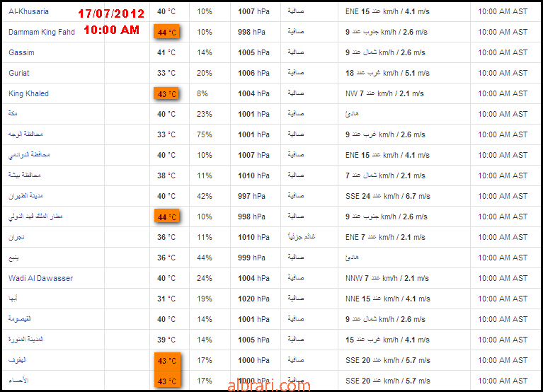Open the القيصومة station link

click(x=20, y=318)
